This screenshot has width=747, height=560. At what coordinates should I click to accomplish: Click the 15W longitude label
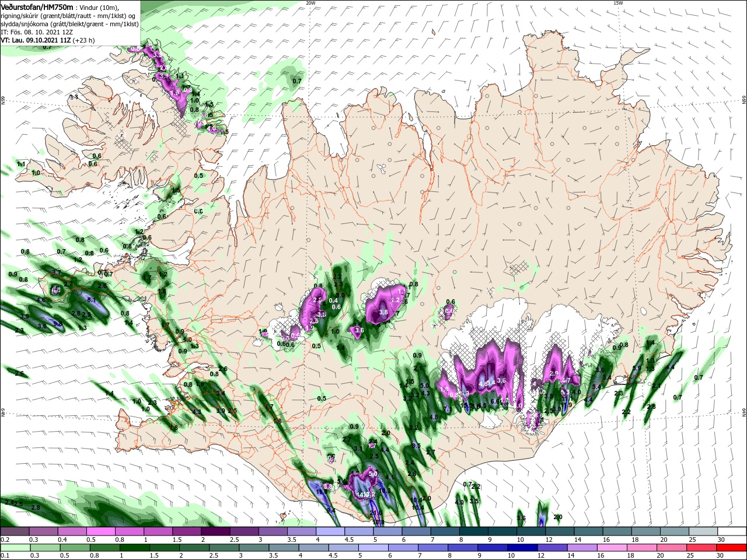tap(618, 3)
